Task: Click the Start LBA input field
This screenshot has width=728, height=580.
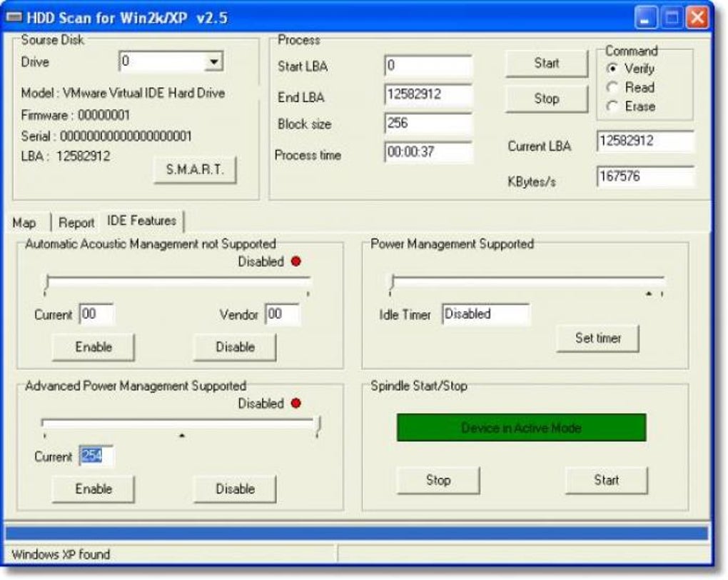Action: [428, 66]
